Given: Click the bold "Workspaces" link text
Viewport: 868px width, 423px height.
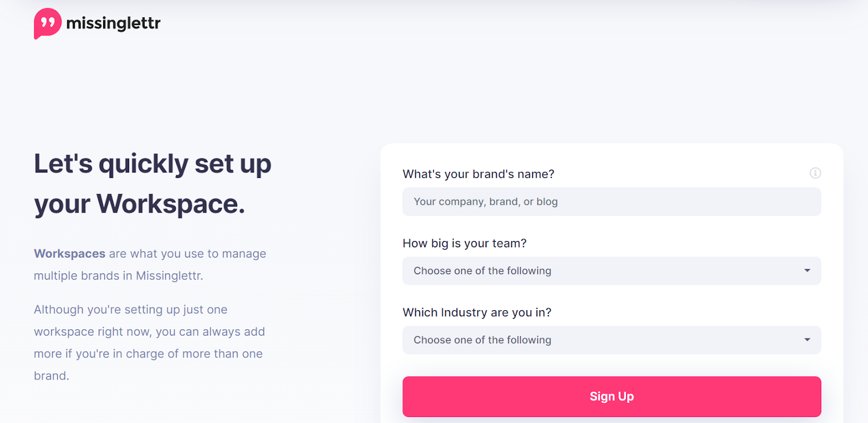Looking at the screenshot, I should tap(69, 254).
